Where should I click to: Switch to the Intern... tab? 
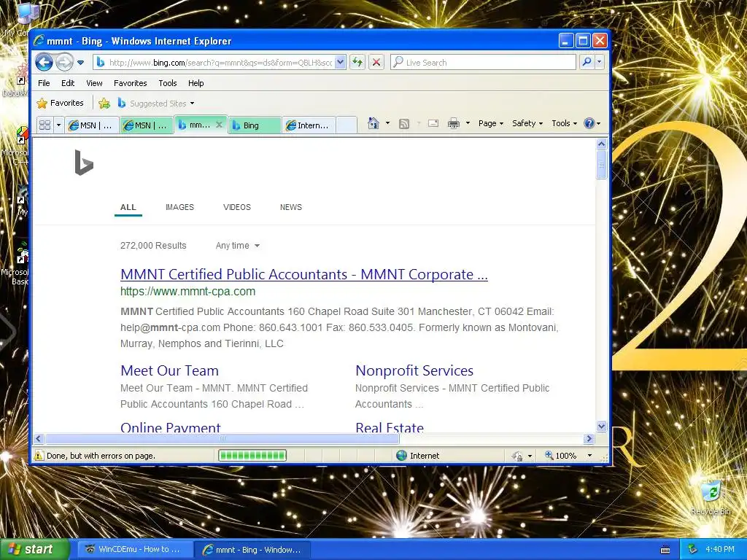click(309, 125)
